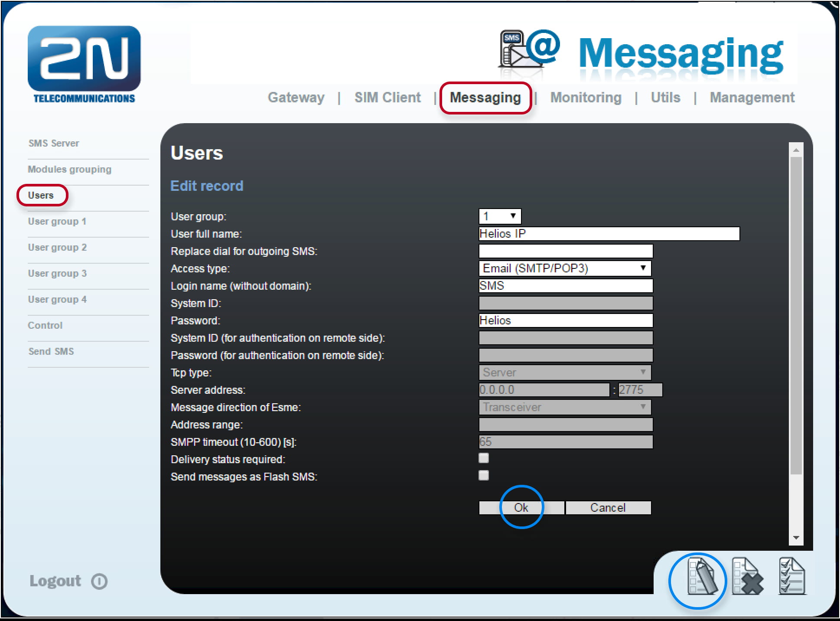Click the Messaging SMS envelope header icon
Image resolution: width=840 pixels, height=621 pixels.
point(529,49)
